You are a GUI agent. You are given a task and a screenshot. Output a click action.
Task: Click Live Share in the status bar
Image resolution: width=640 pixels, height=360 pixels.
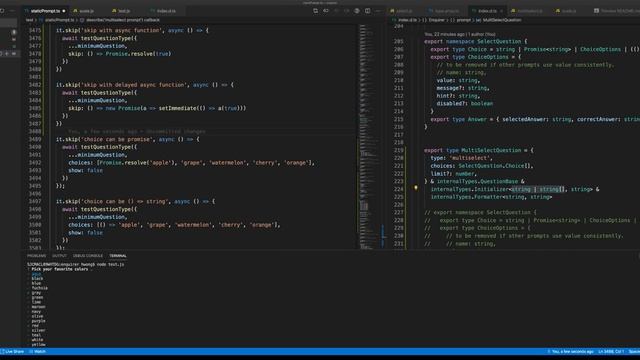pos(12,351)
